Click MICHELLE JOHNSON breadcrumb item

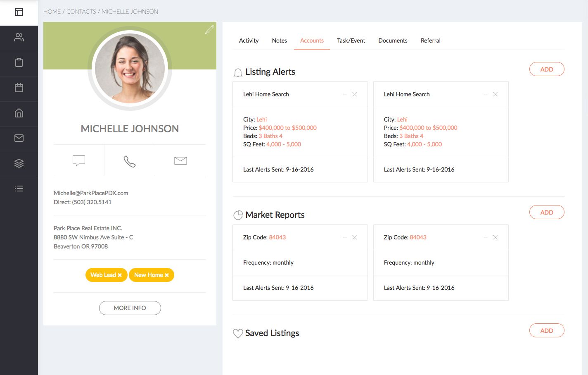[x=130, y=12]
